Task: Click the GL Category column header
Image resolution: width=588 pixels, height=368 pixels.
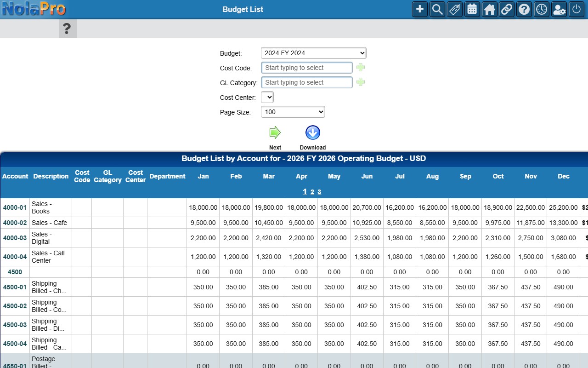Action: pyautogui.click(x=107, y=176)
